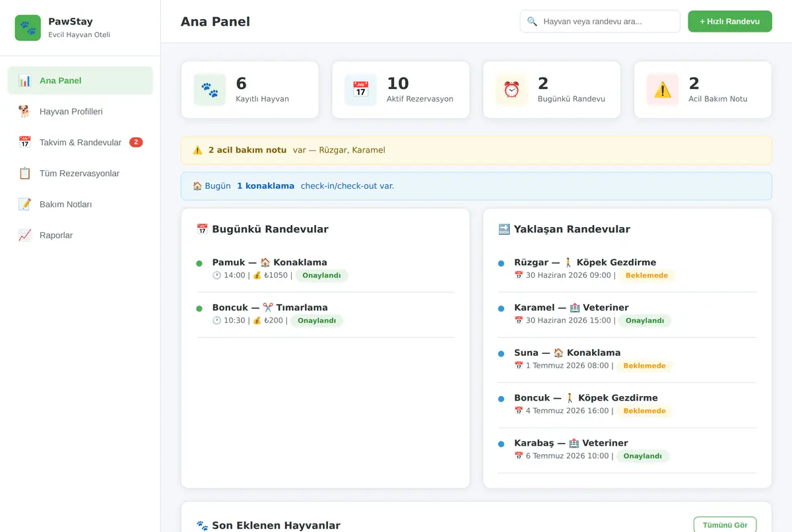The height and width of the screenshot is (532, 792).
Task: Click Onaylandı status for Karabaş
Action: tap(643, 456)
